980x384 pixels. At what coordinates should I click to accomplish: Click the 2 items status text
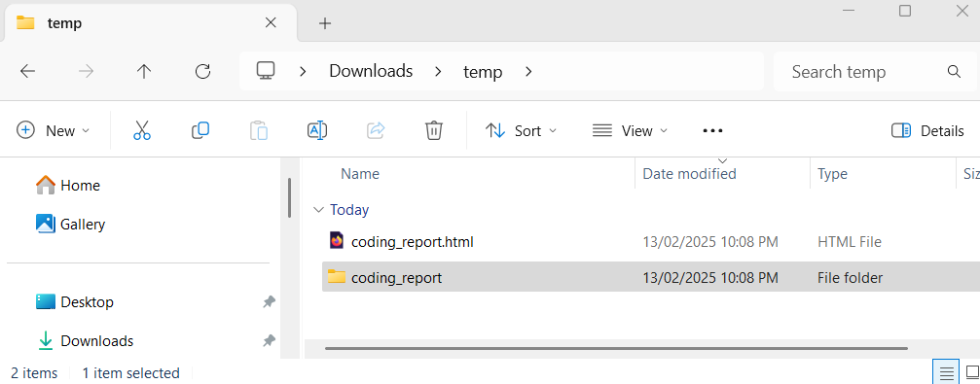(x=34, y=373)
